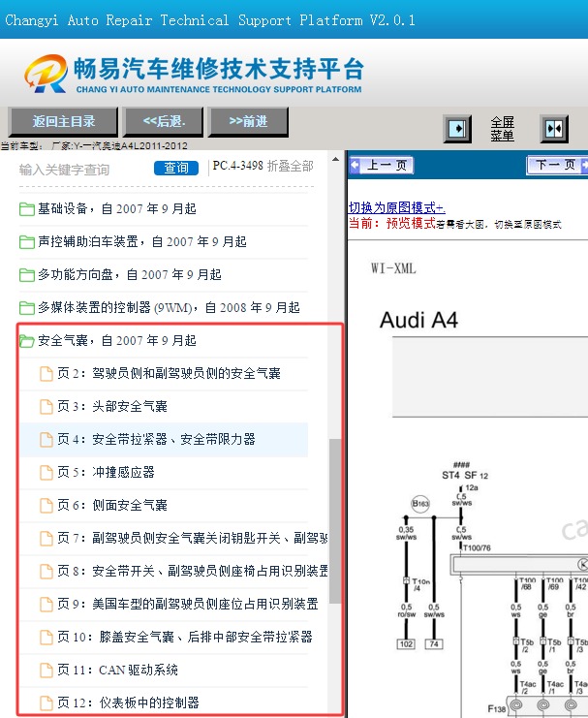Image resolution: width=588 pixels, height=718 pixels.
Task: Click the PC.4-3498 code text
Action: click(x=237, y=166)
